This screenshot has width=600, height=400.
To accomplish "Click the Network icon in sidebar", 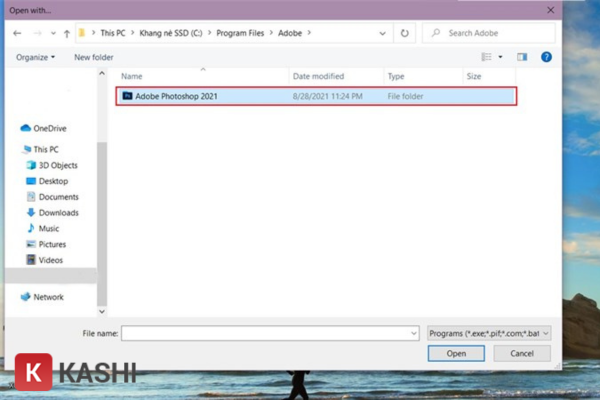I will tap(25, 297).
